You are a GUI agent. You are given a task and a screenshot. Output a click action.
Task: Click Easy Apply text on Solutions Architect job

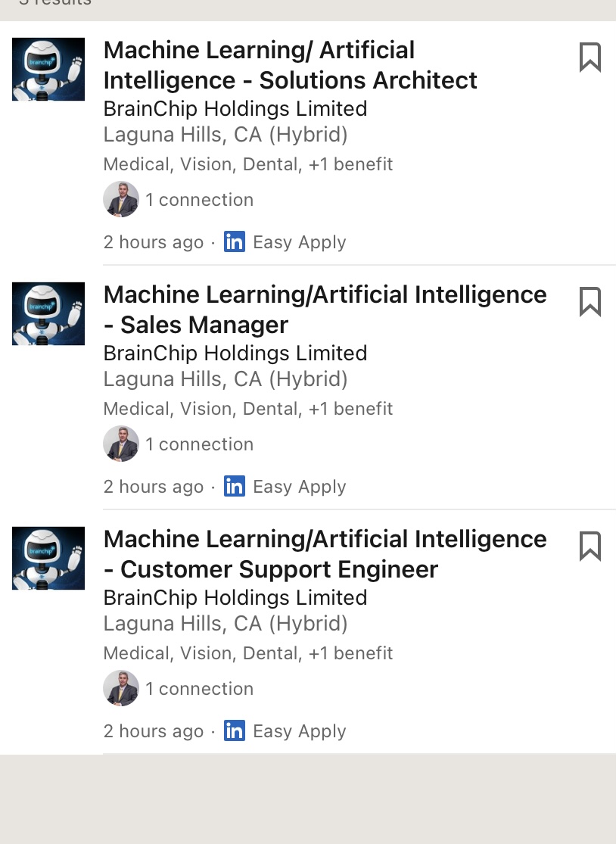tap(300, 242)
